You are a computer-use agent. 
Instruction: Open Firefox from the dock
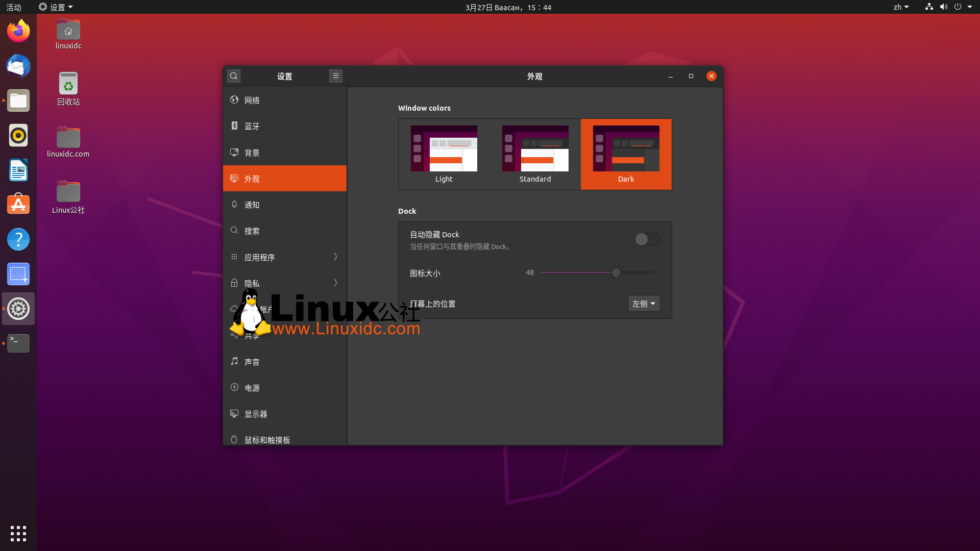coord(18,31)
